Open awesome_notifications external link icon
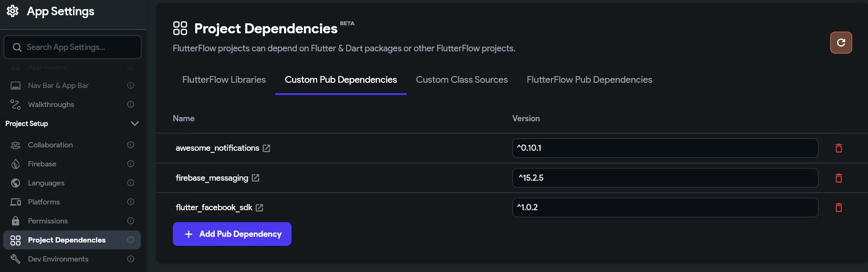This screenshot has width=868, height=272. tap(266, 148)
